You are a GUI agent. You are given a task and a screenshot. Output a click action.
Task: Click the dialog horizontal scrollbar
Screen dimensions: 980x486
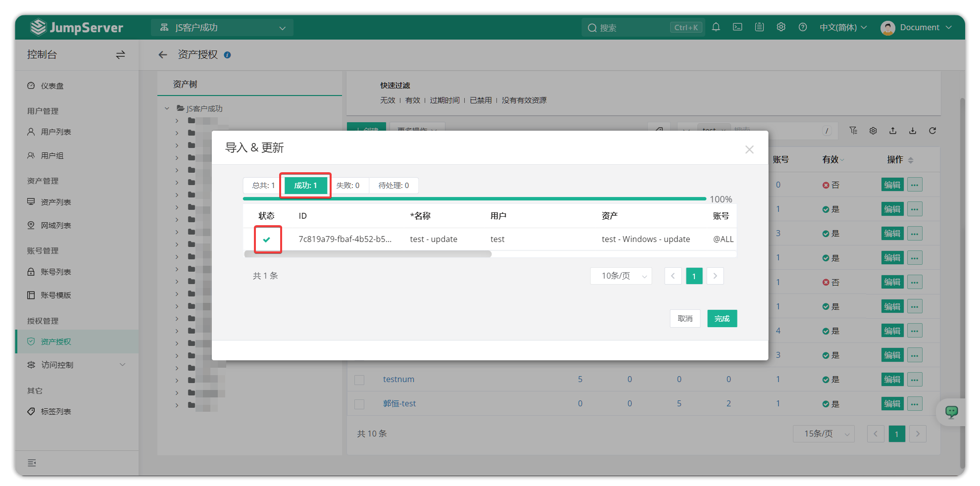click(x=368, y=254)
